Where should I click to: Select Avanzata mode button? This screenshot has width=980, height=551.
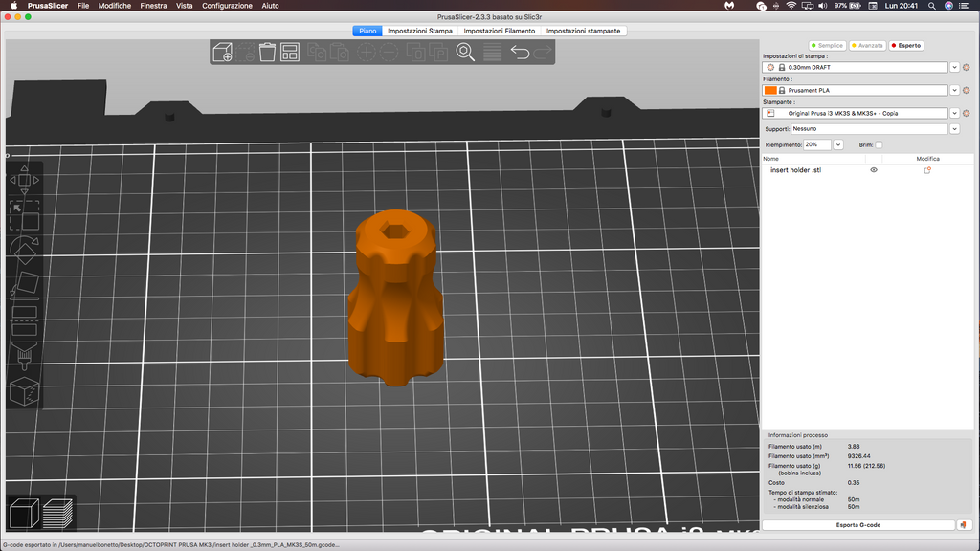coord(867,46)
